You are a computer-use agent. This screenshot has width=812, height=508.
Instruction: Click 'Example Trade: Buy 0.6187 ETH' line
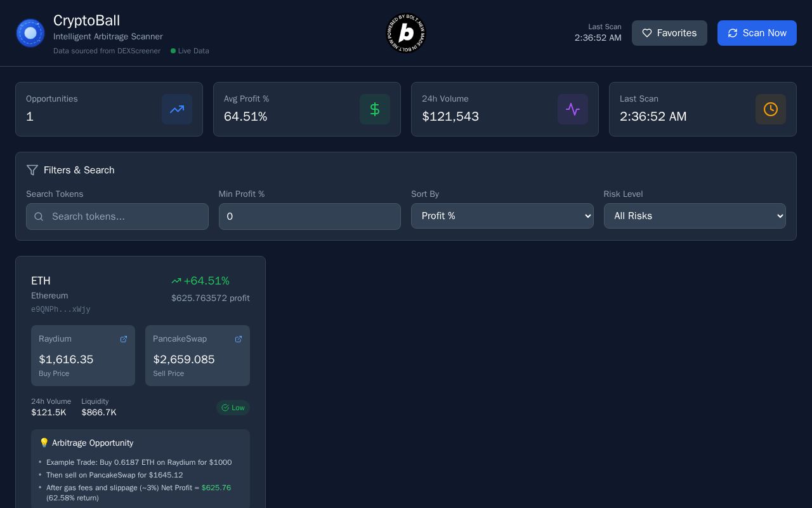coord(139,462)
